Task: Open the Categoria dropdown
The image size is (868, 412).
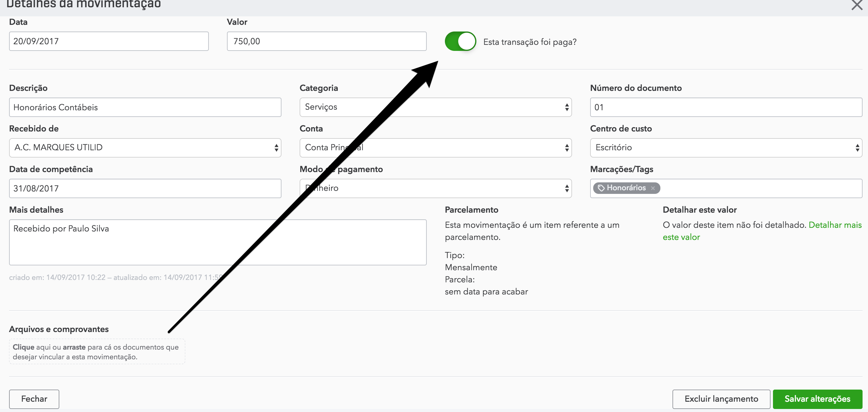Action: tap(435, 107)
